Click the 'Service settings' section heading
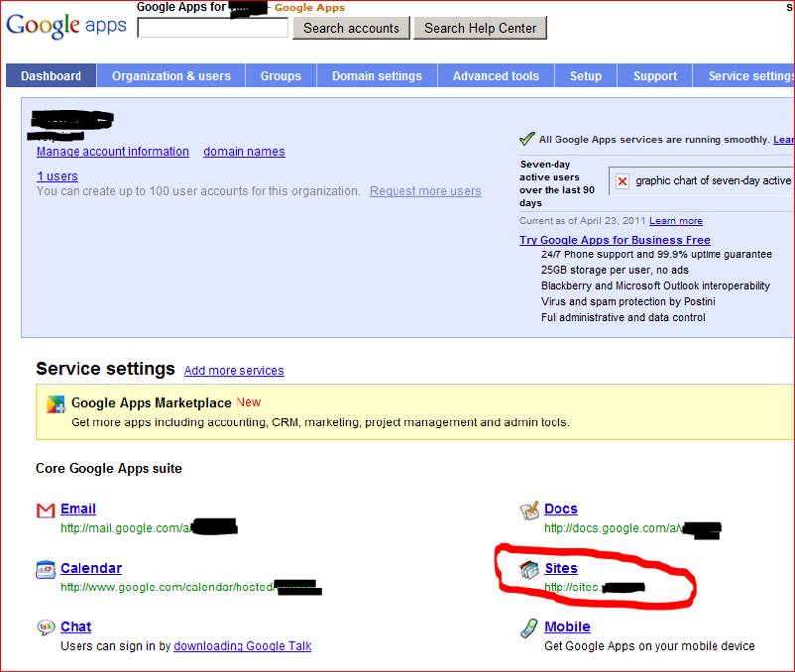The width and height of the screenshot is (795, 672). [x=105, y=369]
